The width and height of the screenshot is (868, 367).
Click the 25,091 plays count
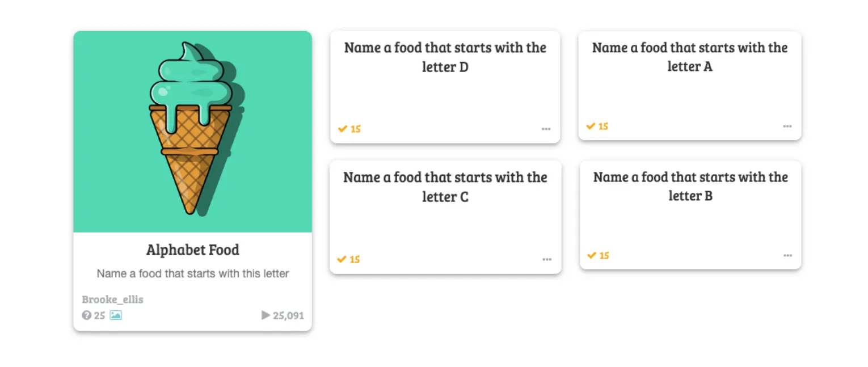click(x=289, y=315)
